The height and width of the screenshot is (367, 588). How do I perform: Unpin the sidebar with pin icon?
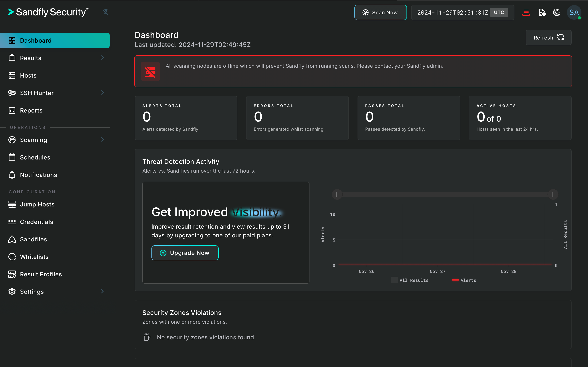pyautogui.click(x=106, y=12)
